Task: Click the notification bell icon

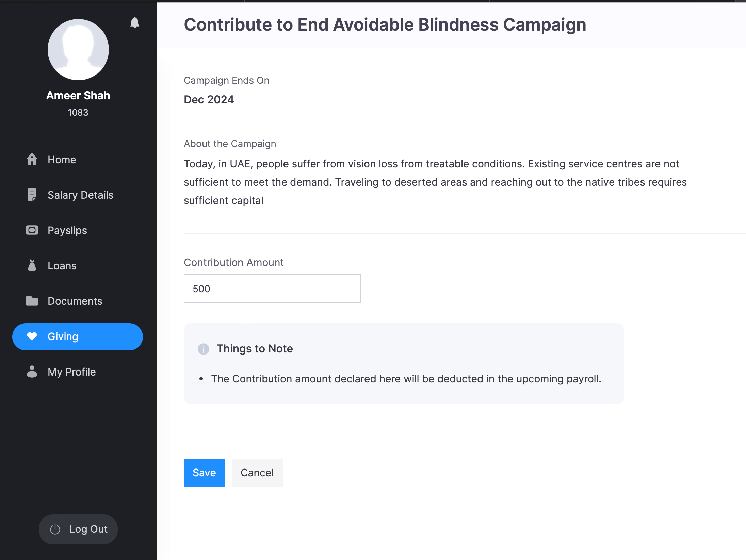Action: (x=135, y=22)
